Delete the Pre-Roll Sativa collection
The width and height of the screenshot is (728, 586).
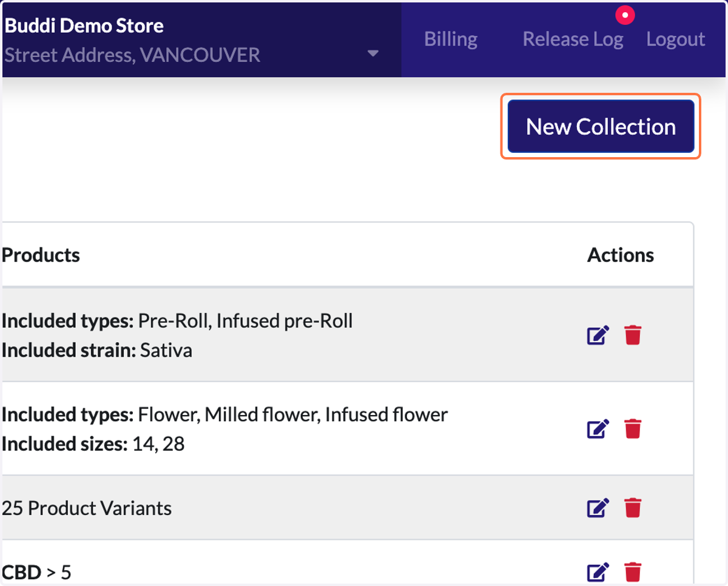633,335
